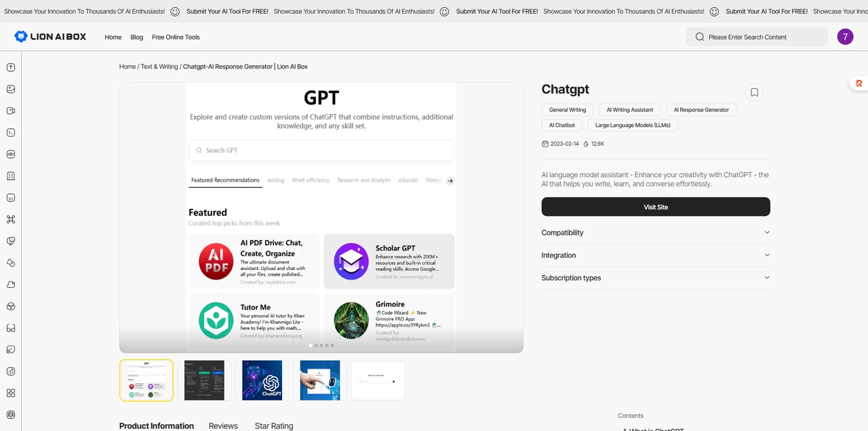Open the text category icon in sidebar

coord(11,67)
